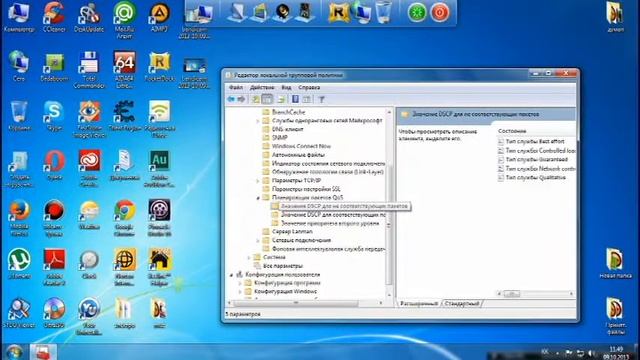Click the green button in top dock
The height and width of the screenshot is (360, 640).
417,12
